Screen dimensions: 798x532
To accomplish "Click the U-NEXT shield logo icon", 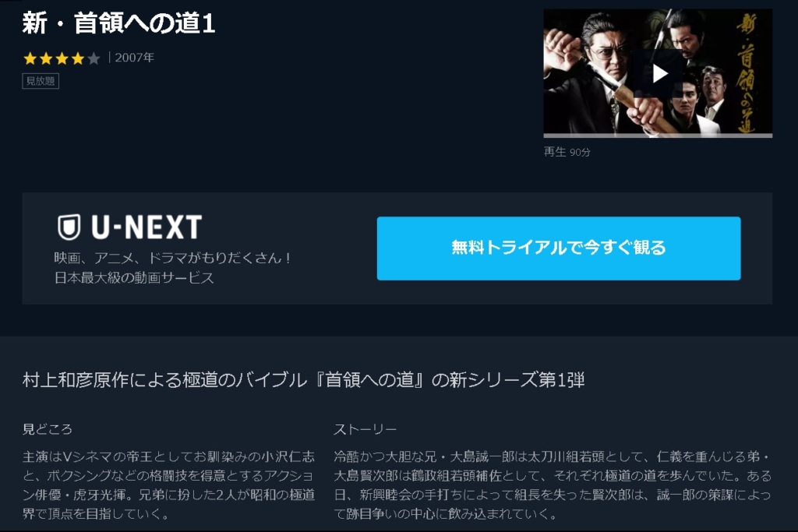I will click(x=69, y=227).
